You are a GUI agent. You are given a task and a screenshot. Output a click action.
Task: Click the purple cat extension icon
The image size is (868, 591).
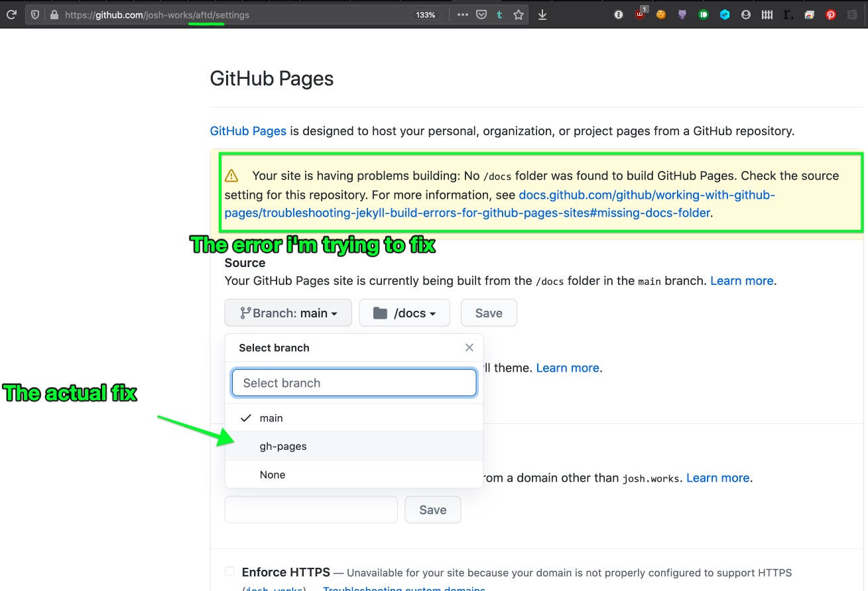682,15
